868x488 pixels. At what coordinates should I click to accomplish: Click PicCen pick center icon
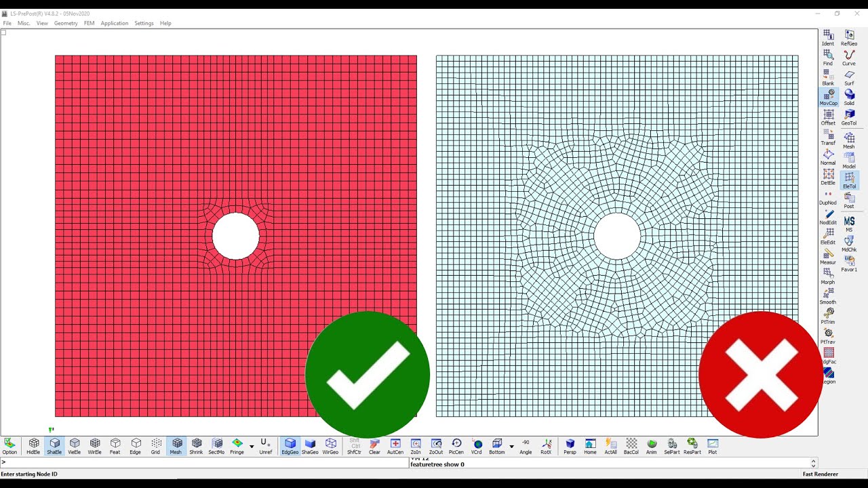[x=456, y=446]
